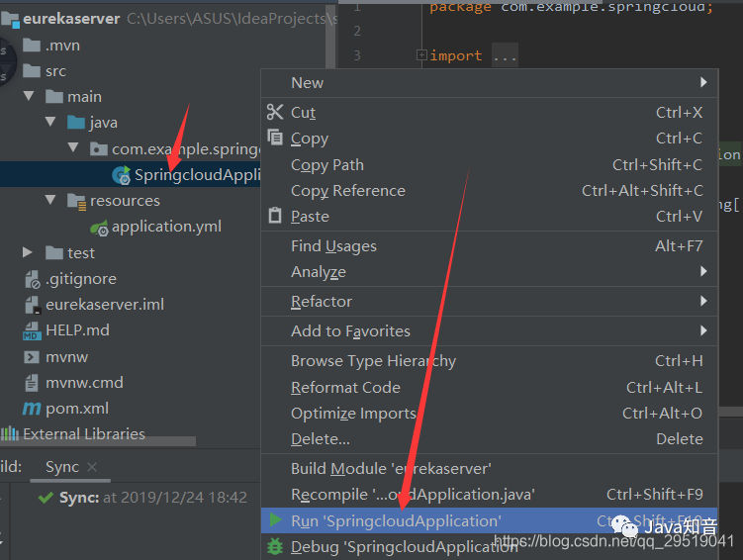Select the SpringcloudApplication file row
The width and height of the screenshot is (743, 560).
point(131,174)
